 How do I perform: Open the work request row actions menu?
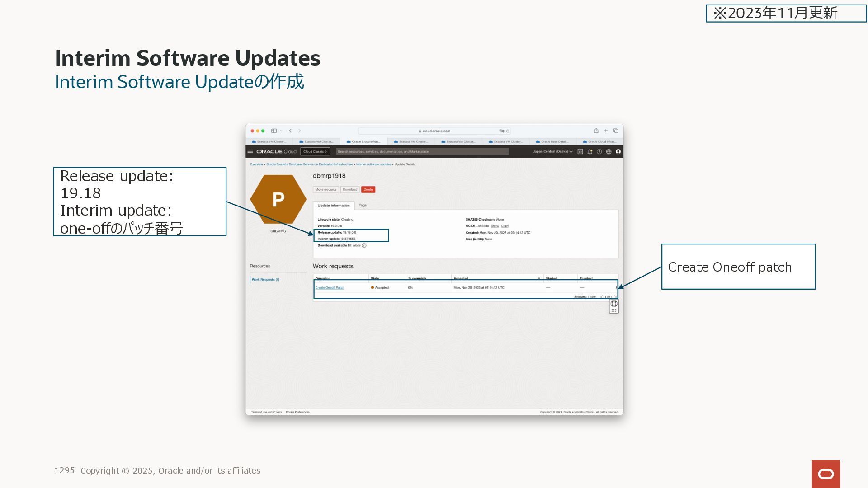click(616, 288)
